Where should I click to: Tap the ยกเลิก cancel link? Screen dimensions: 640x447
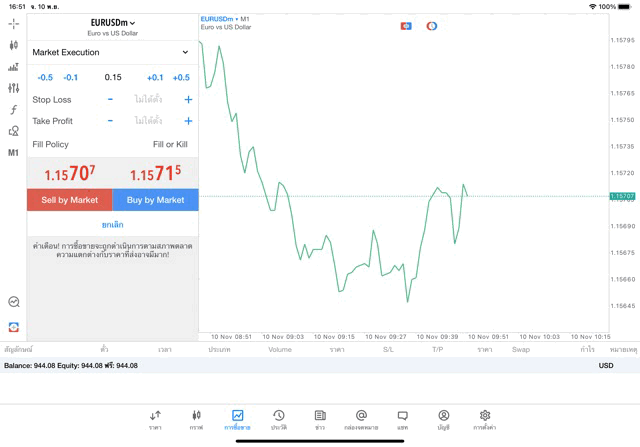click(112, 225)
